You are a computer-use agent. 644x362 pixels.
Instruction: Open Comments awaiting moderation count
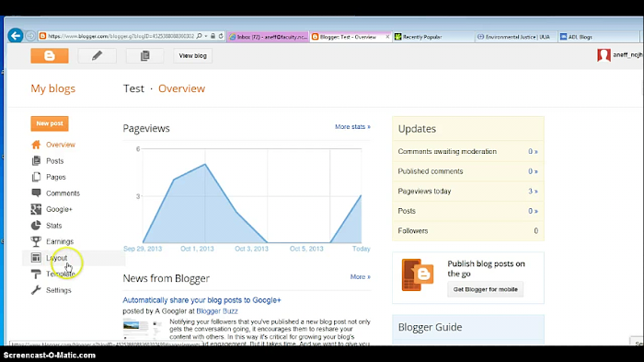click(x=533, y=151)
